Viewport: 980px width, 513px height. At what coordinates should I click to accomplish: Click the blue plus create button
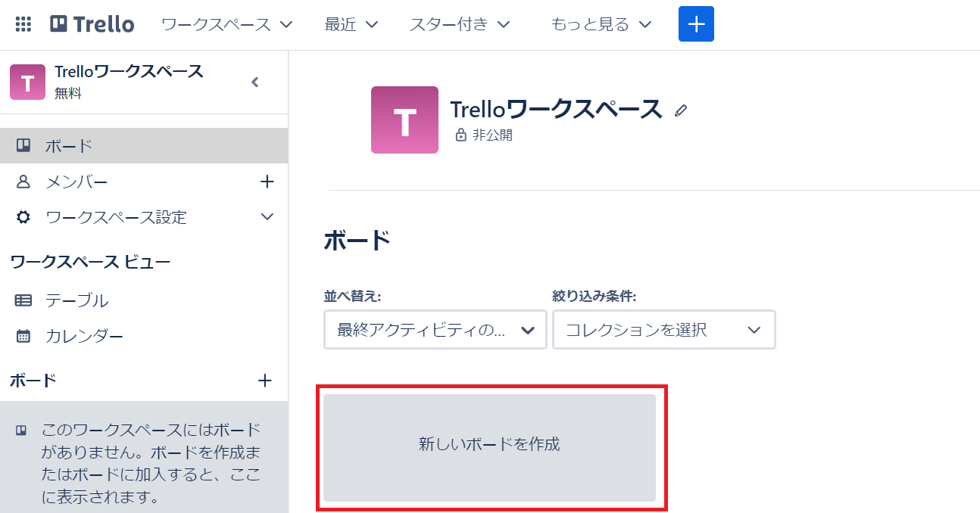(695, 24)
